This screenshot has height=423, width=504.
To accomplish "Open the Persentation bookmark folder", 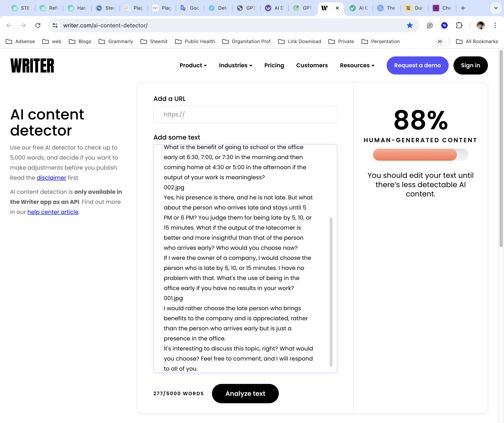I will click(381, 41).
